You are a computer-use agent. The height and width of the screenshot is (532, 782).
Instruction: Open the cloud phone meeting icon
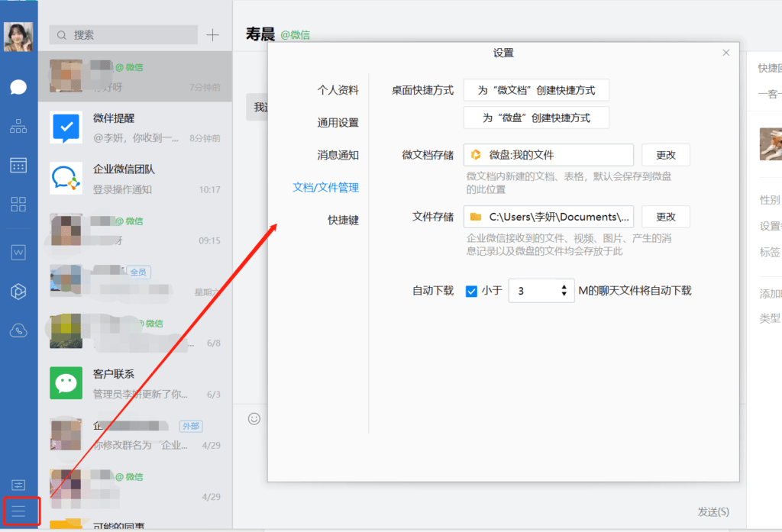[x=18, y=330]
